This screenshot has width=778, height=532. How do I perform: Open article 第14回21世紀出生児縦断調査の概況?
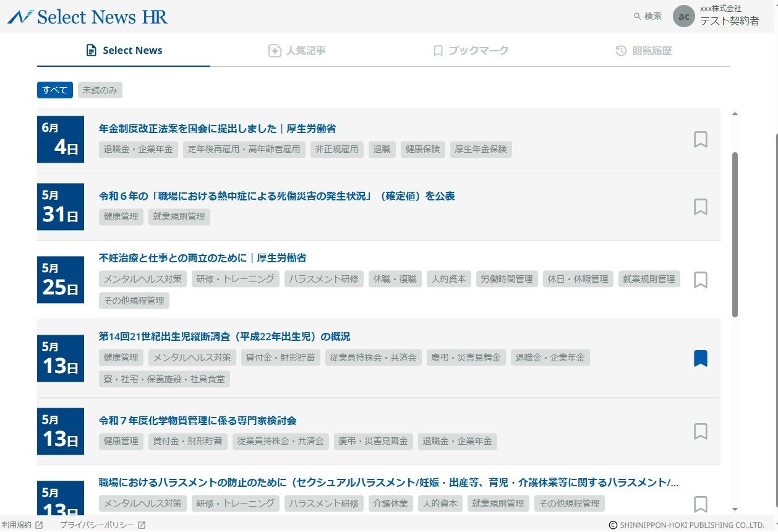coord(224,337)
